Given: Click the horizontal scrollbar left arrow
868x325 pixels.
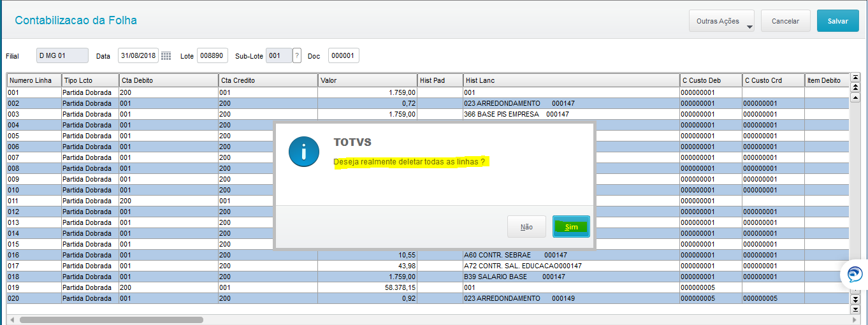Looking at the screenshot, I should (11, 320).
